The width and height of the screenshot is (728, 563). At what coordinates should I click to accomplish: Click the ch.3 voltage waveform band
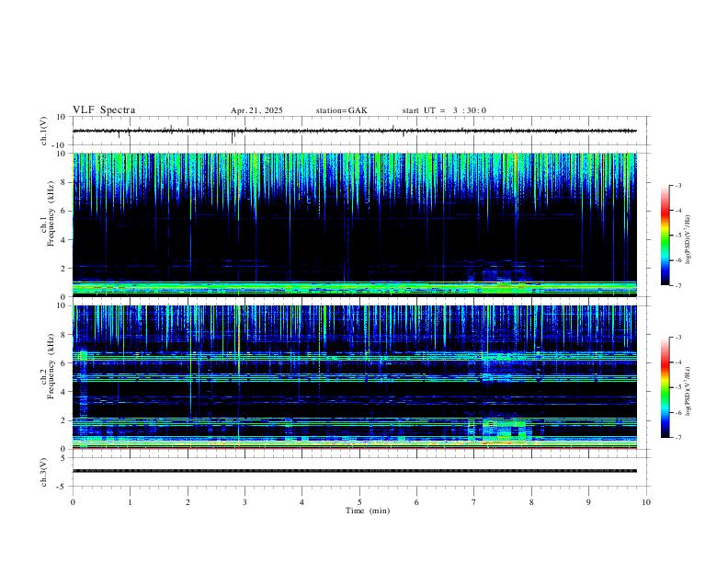[354, 471]
